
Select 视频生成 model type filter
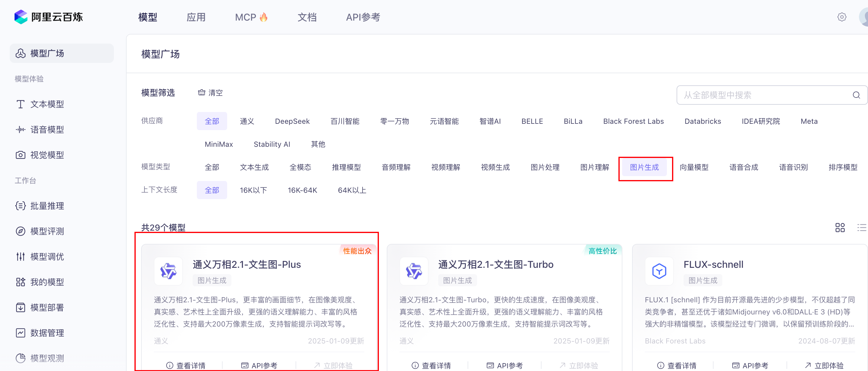point(495,167)
